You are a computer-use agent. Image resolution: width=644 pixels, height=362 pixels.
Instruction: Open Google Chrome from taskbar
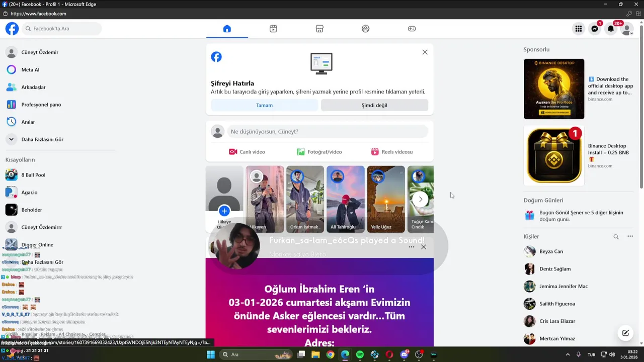pos(330,354)
